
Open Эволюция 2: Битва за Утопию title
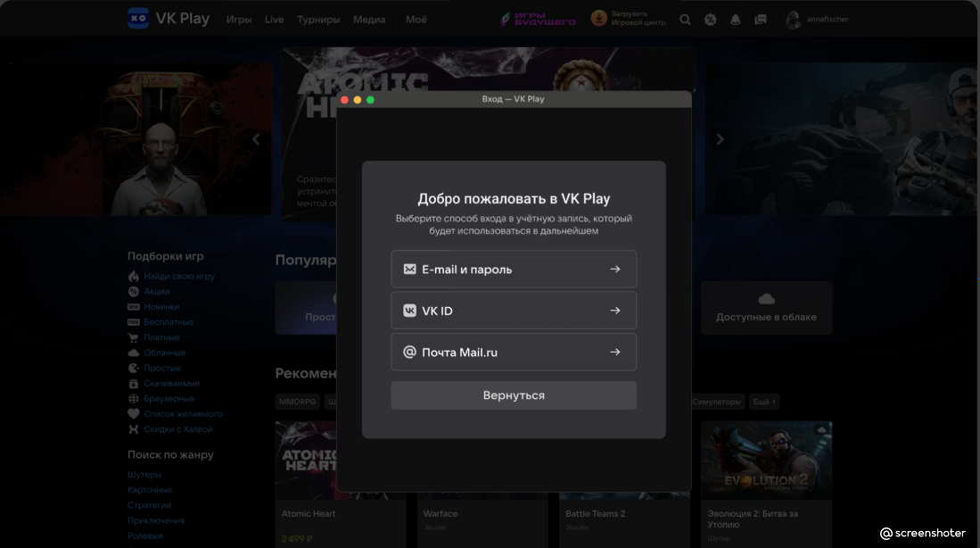(x=753, y=519)
